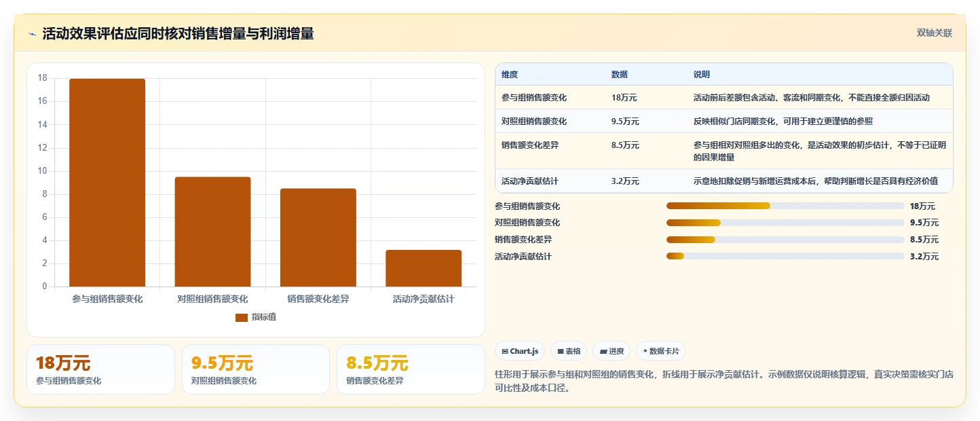Viewport: 980px width, 421px height.
Task: Click description starting with 反映相似门店同期变化
Action: [783, 122]
